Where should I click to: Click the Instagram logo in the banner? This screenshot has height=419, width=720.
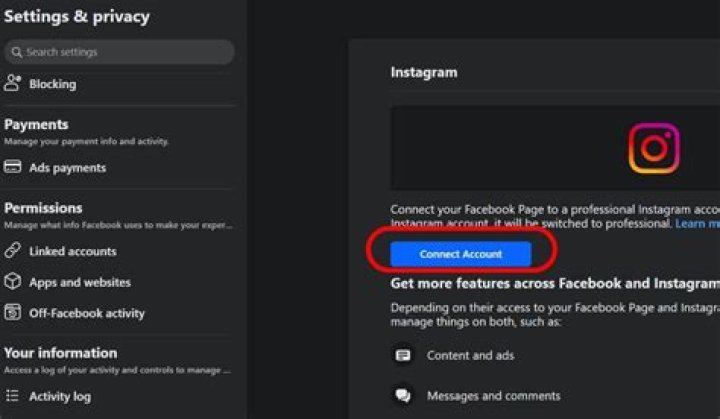pyautogui.click(x=653, y=148)
